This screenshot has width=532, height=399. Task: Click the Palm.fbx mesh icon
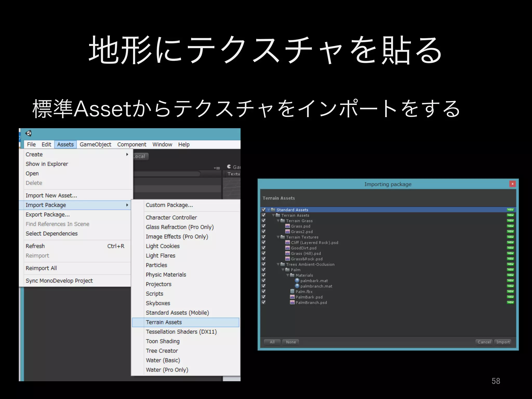click(292, 291)
